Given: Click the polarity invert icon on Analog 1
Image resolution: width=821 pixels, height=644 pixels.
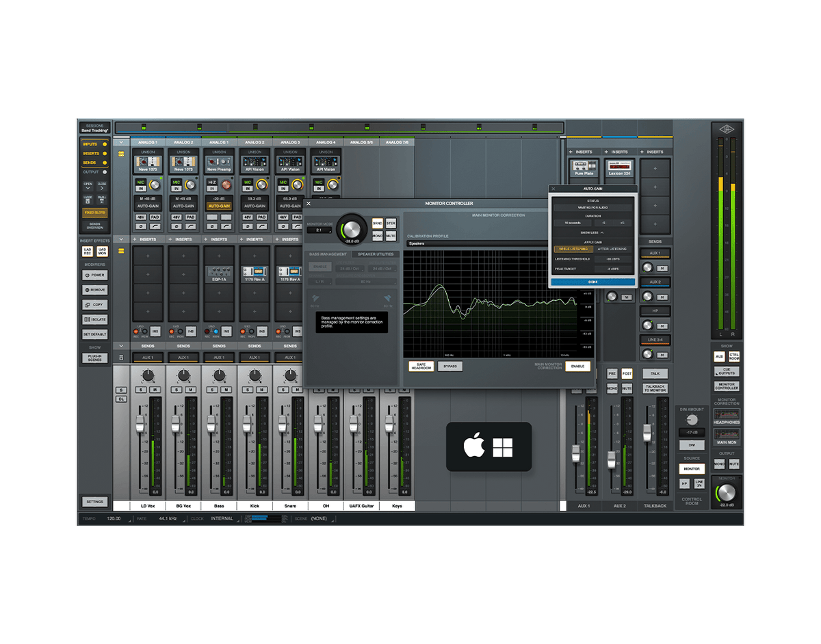Looking at the screenshot, I should tap(141, 226).
